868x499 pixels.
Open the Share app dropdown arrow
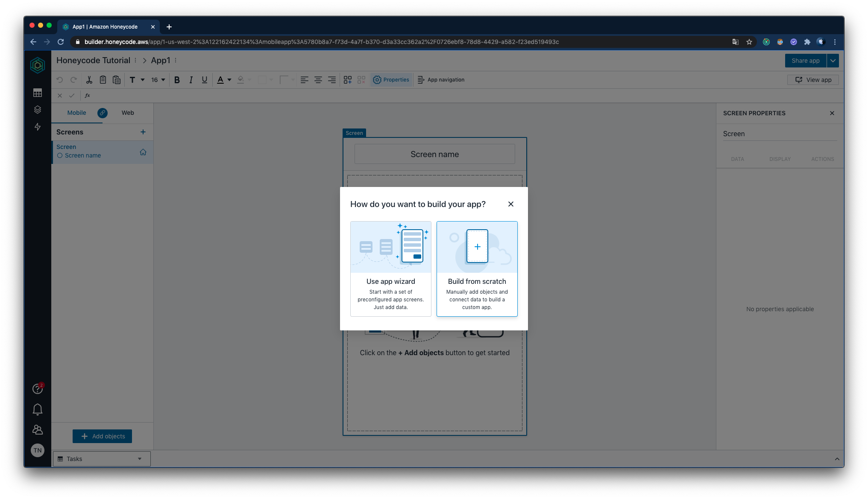tap(833, 61)
